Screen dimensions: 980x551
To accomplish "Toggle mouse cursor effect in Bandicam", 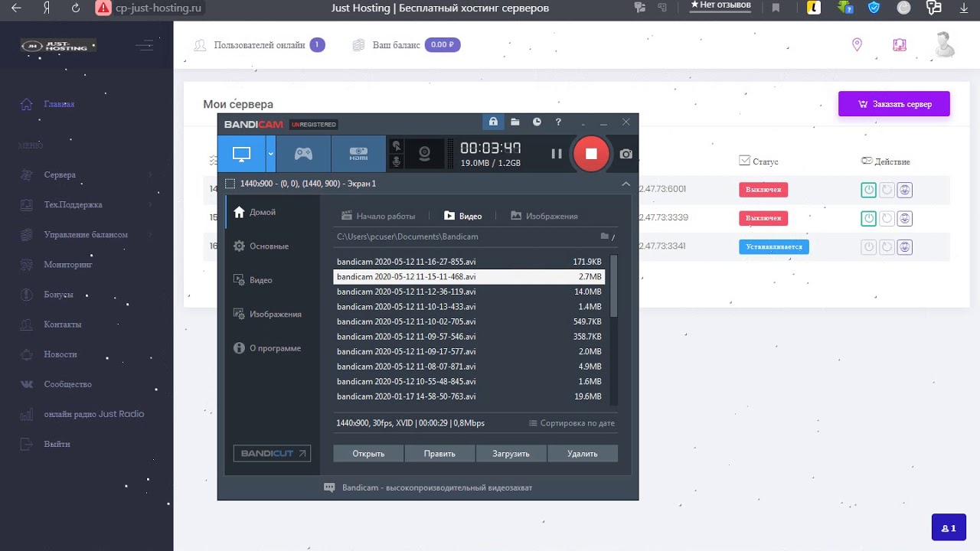I will [x=396, y=145].
